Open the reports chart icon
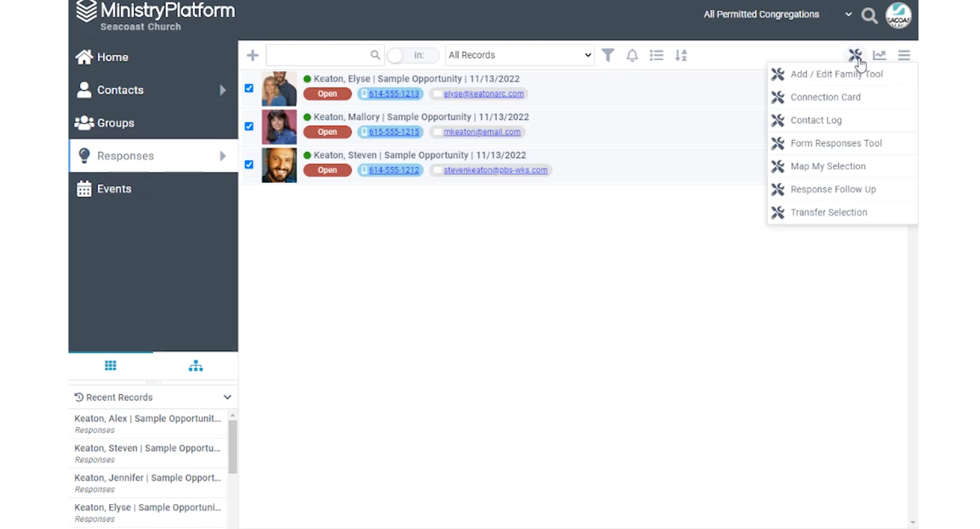Image resolution: width=980 pixels, height=529 pixels. (879, 55)
